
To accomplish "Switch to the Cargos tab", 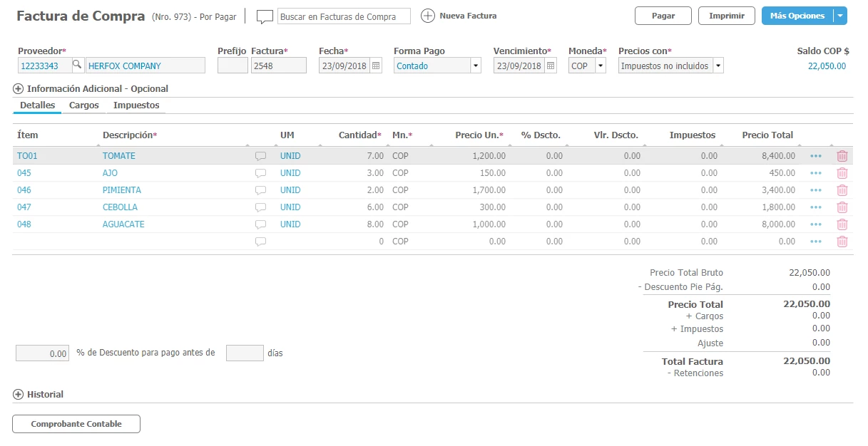I will pyautogui.click(x=84, y=105).
